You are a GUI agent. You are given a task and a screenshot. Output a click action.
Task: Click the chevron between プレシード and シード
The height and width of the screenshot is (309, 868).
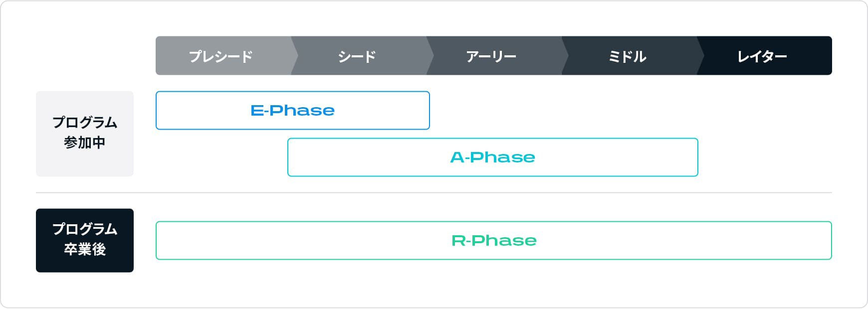tap(295, 56)
